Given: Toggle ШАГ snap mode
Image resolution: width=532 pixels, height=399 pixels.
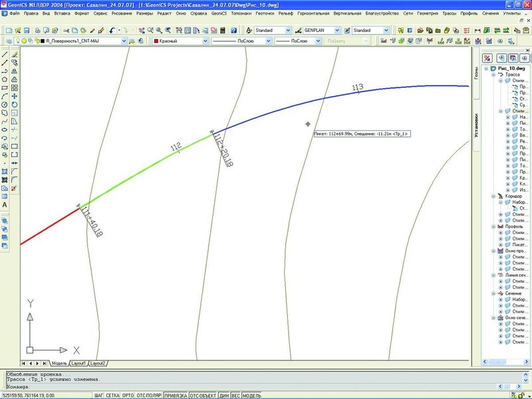Looking at the screenshot, I should (x=98, y=396).
